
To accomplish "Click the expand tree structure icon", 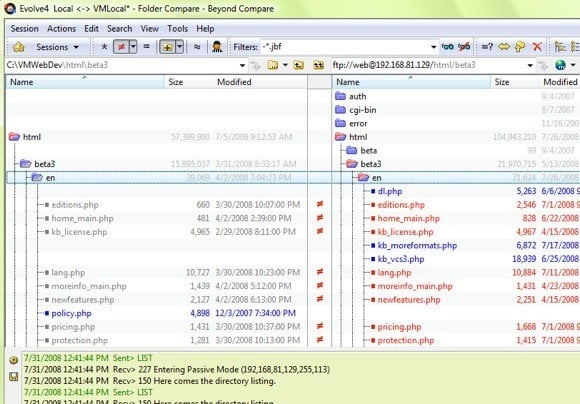I will (560, 47).
